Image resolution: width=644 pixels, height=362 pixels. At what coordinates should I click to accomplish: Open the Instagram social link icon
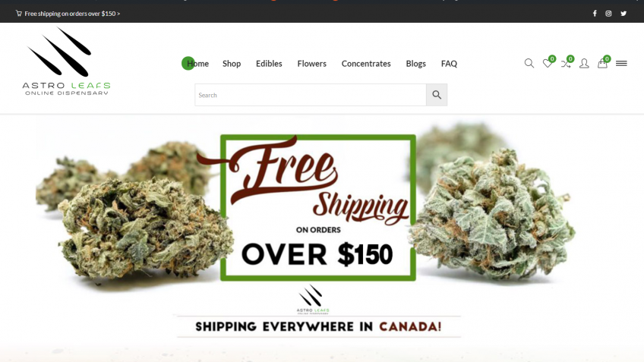coord(608,14)
